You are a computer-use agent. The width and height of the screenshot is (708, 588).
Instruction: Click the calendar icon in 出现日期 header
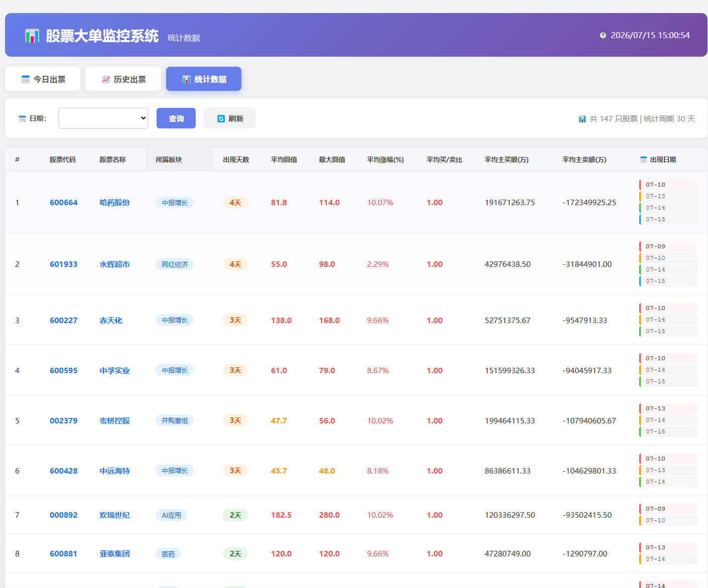(643, 160)
